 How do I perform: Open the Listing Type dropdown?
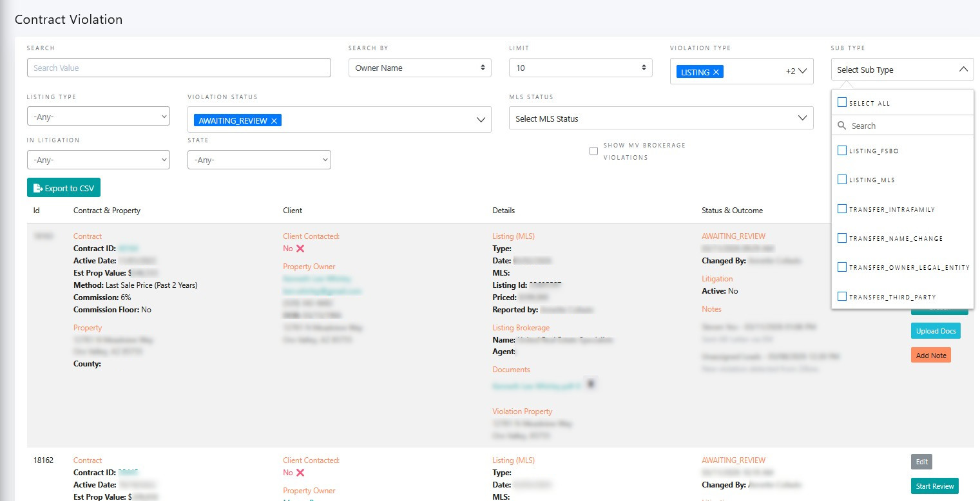(x=98, y=116)
